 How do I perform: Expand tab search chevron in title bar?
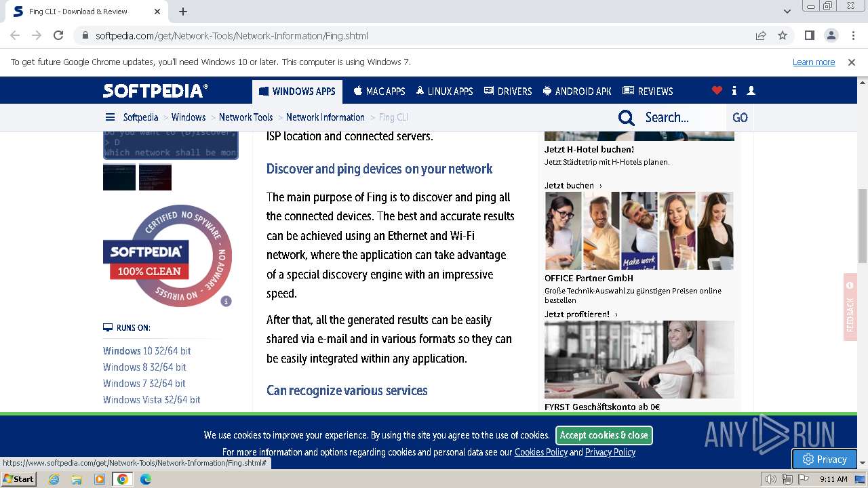point(787,12)
